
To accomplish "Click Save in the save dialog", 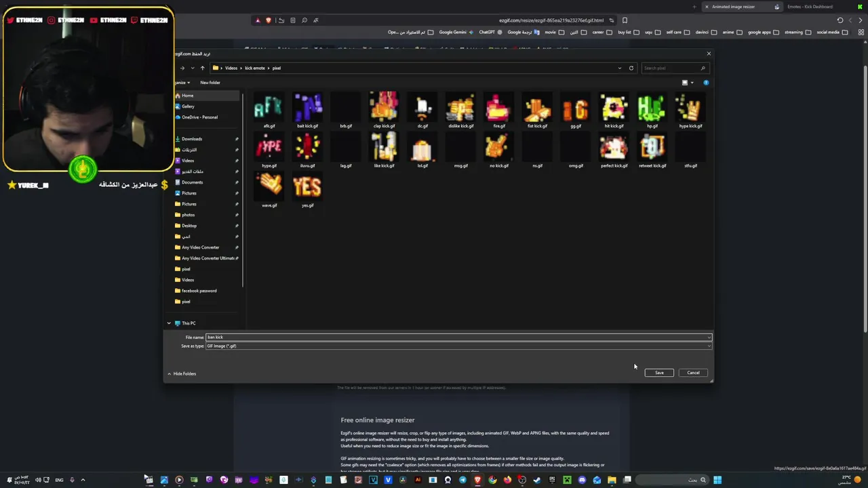I will [659, 373].
